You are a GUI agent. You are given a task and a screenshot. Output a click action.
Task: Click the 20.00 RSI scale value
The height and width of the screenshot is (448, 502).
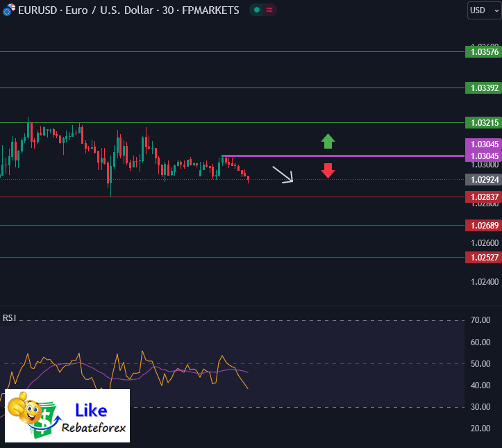point(480,428)
